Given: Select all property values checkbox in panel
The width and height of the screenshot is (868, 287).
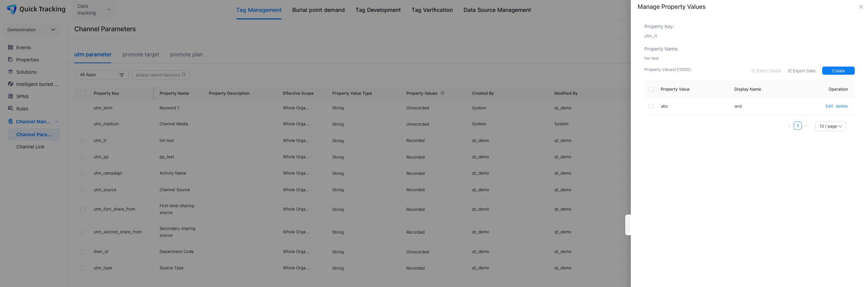Looking at the screenshot, I should click(x=651, y=89).
